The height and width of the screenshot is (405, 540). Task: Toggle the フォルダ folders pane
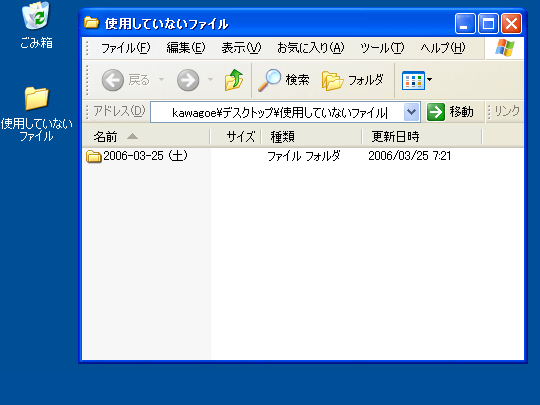352,80
